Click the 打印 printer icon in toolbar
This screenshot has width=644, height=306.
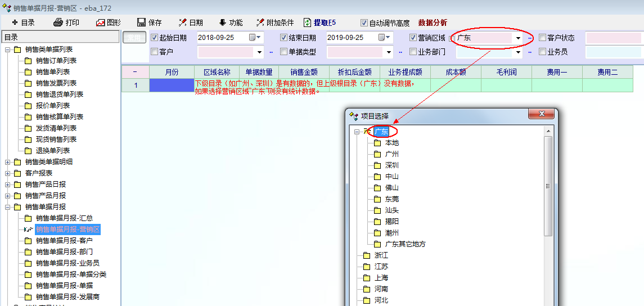tap(58, 22)
